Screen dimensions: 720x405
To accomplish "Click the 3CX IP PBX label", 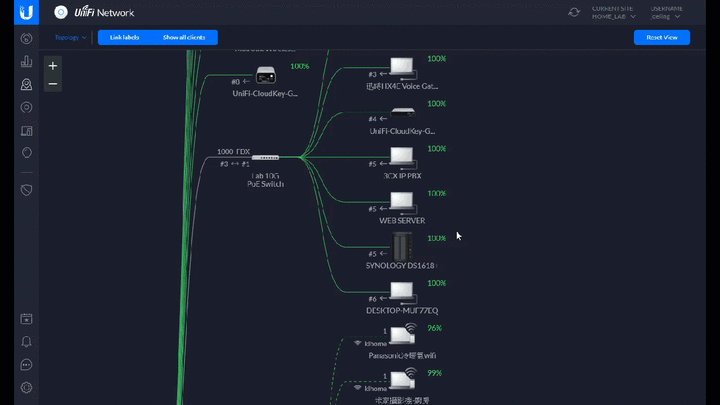I will (x=402, y=176).
